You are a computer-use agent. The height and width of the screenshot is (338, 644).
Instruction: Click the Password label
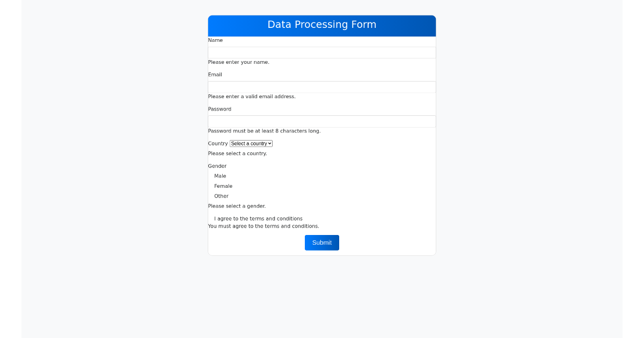tap(219, 109)
